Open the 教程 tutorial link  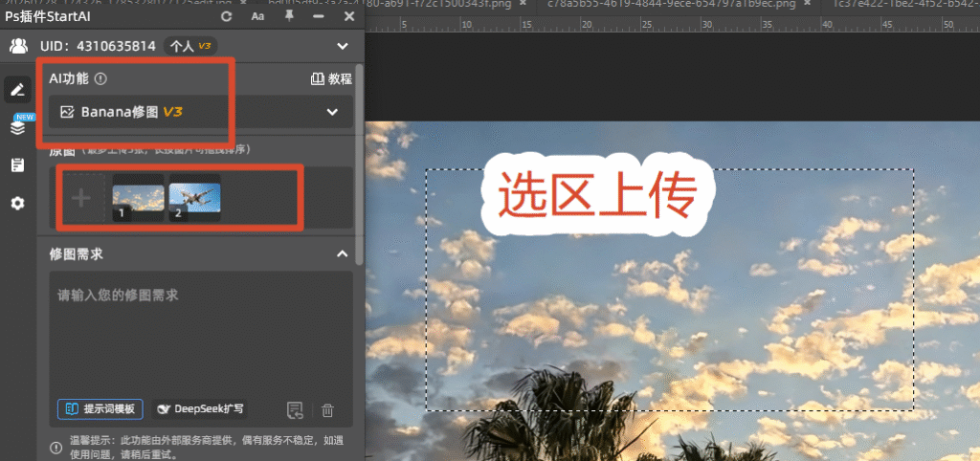click(x=331, y=79)
